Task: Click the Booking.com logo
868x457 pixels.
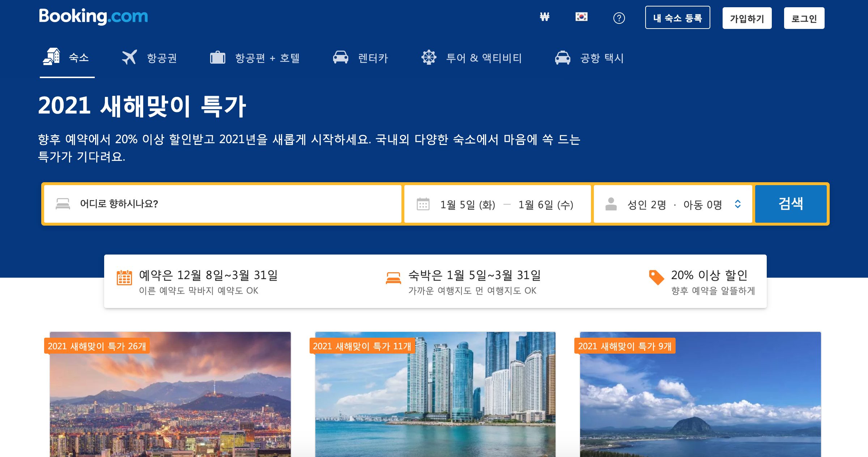Action: (93, 17)
